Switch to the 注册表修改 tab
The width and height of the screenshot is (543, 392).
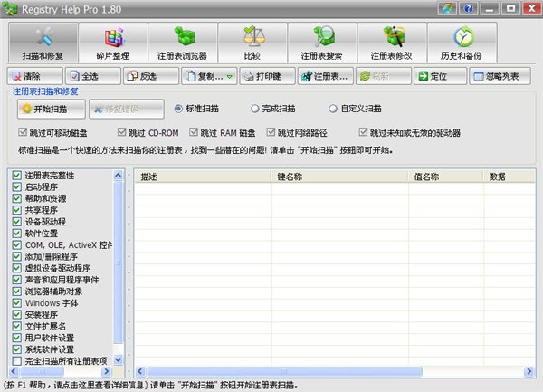[392, 43]
